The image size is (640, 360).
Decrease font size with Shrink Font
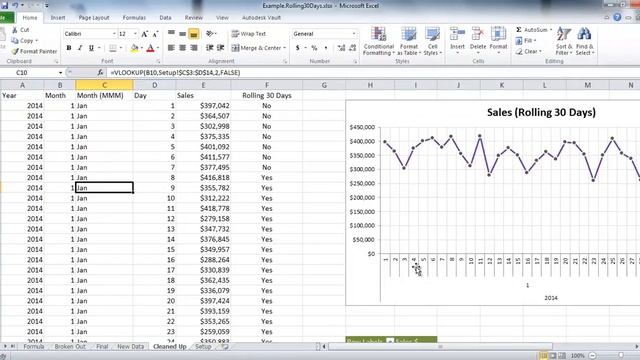point(155,34)
